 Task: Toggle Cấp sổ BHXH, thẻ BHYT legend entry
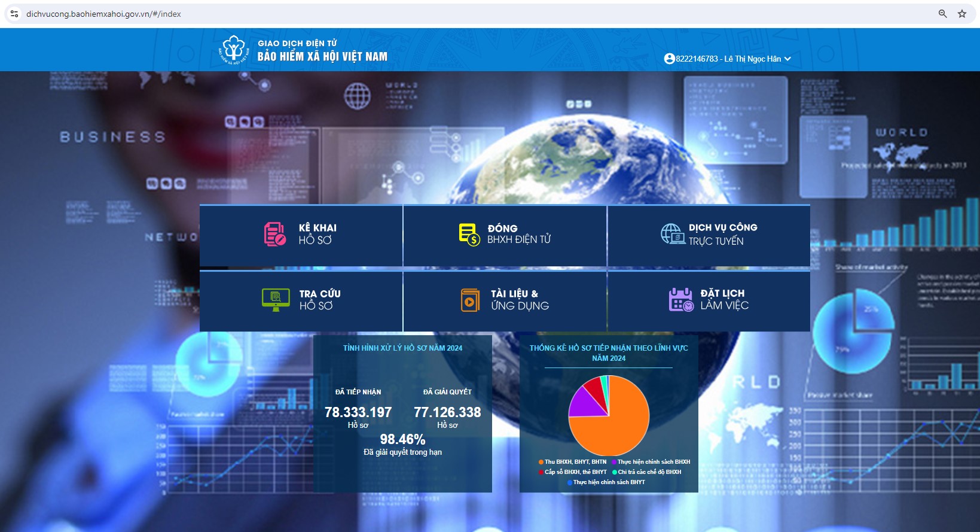tap(573, 472)
